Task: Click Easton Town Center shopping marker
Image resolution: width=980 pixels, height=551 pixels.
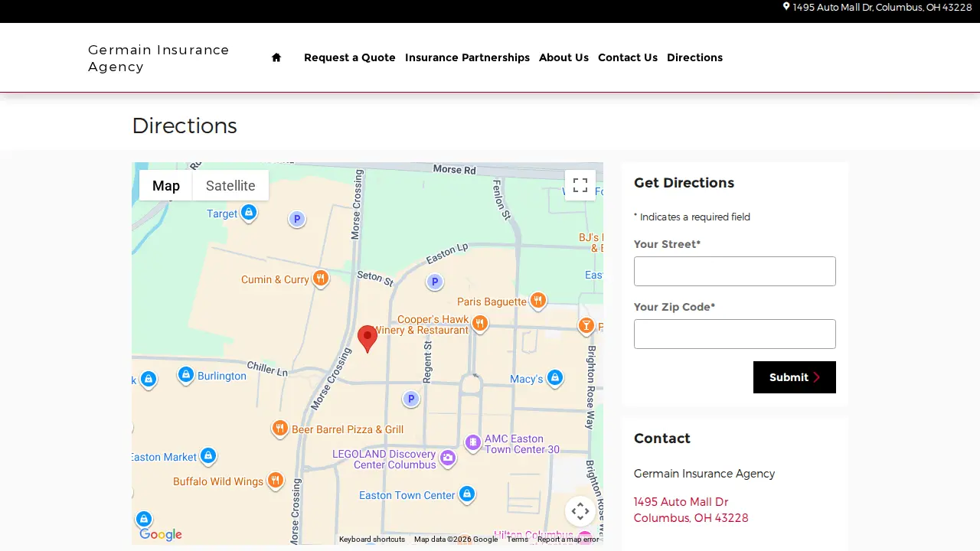Action: pos(467,494)
